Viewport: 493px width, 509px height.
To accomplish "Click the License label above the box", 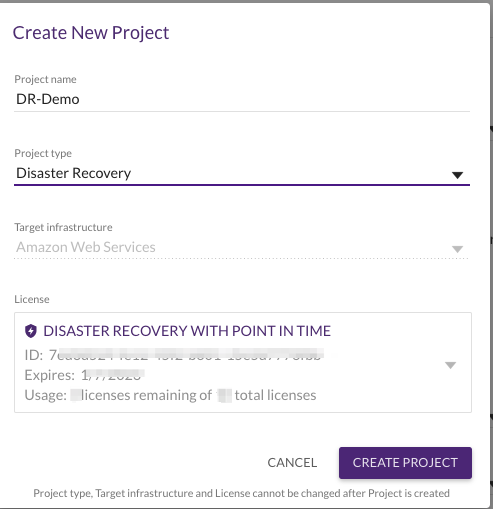I will (32, 299).
